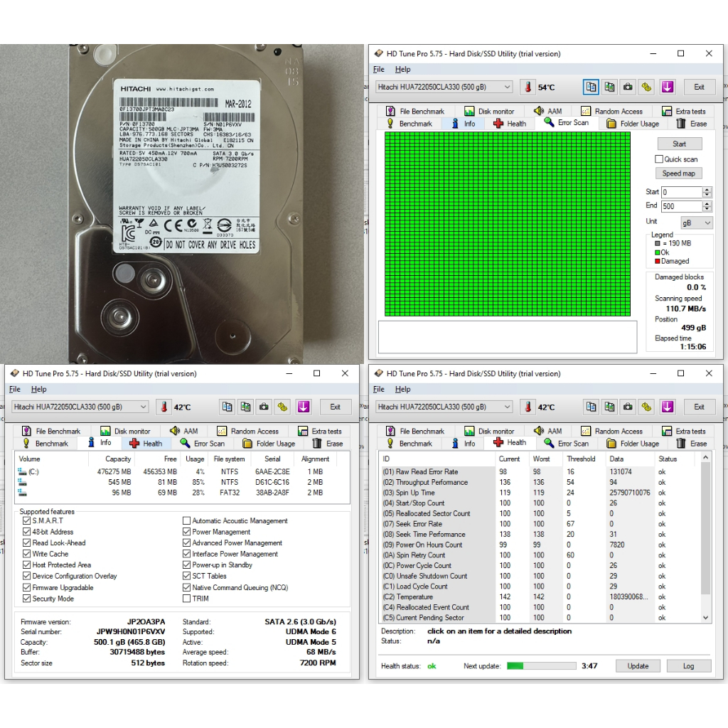Screen dimensions: 728x728
Task: Click the AAM speaker icon tab in the volume info window
Action: (x=176, y=431)
